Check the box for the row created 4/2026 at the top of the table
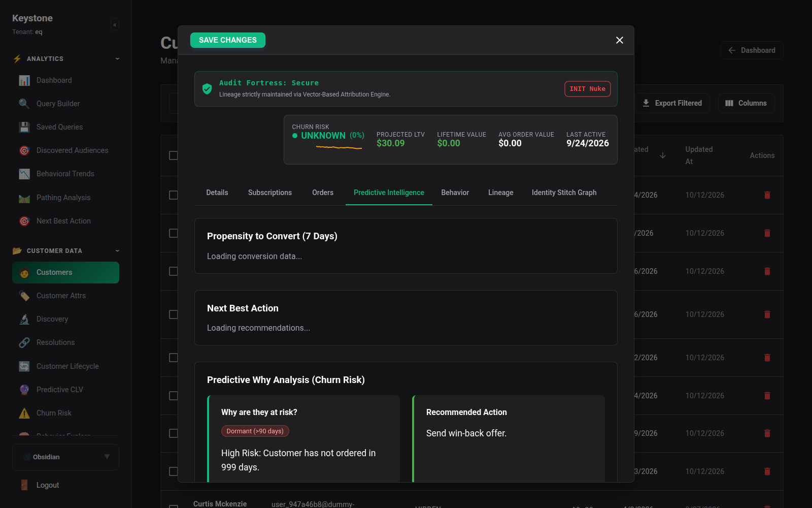 click(174, 195)
